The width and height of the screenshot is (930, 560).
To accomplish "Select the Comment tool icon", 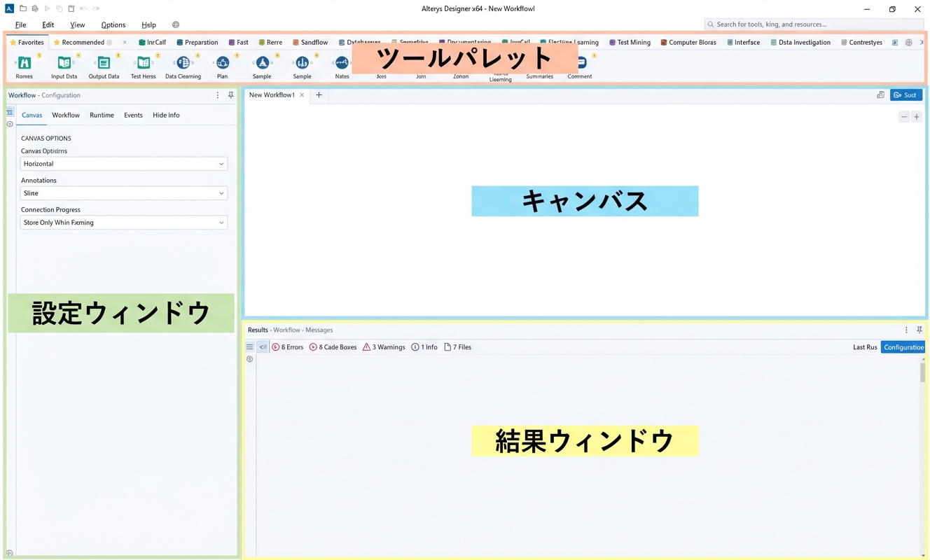I will point(581,63).
